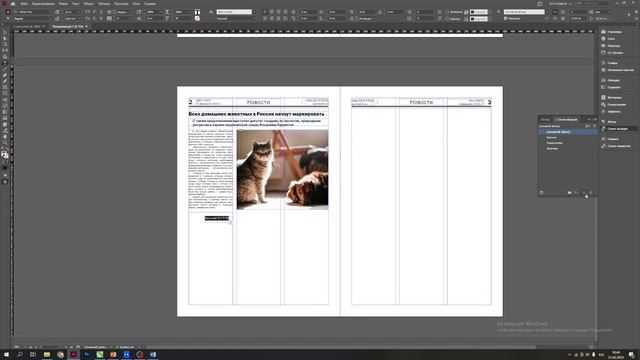The width and height of the screenshot is (640, 360).
Task: Open the font style dropdown
Action: [x=51, y=18]
